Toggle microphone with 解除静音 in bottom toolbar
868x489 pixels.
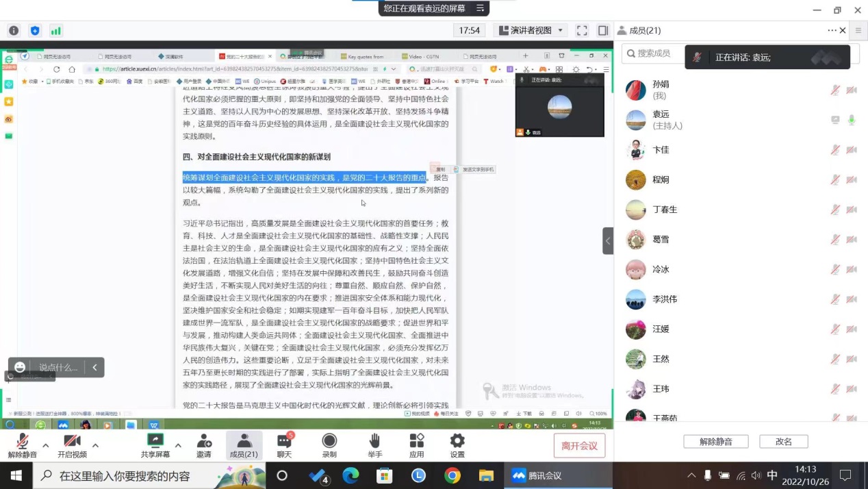(x=23, y=445)
